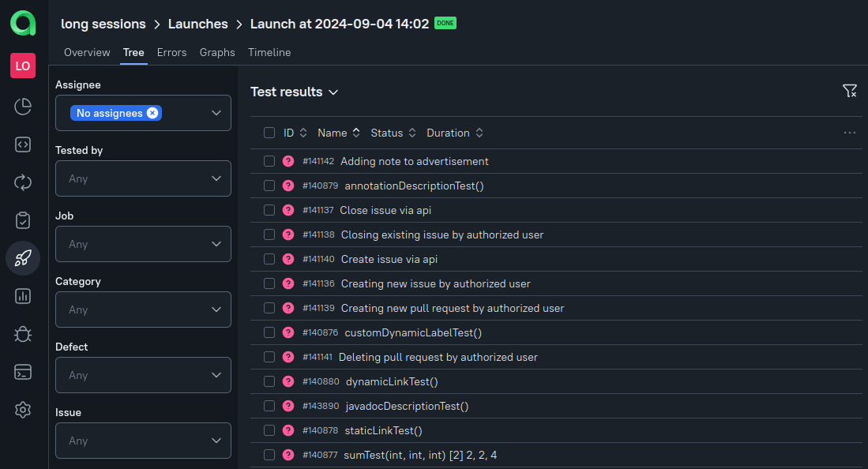
Task: Open the rocket launches icon
Action: pos(23,258)
